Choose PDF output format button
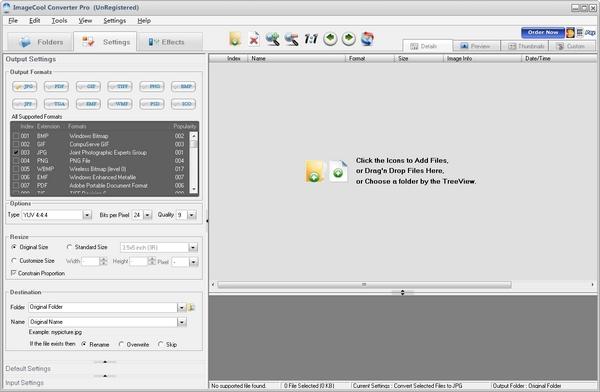Screen dimensions: 600x392 pyautogui.click(x=56, y=87)
